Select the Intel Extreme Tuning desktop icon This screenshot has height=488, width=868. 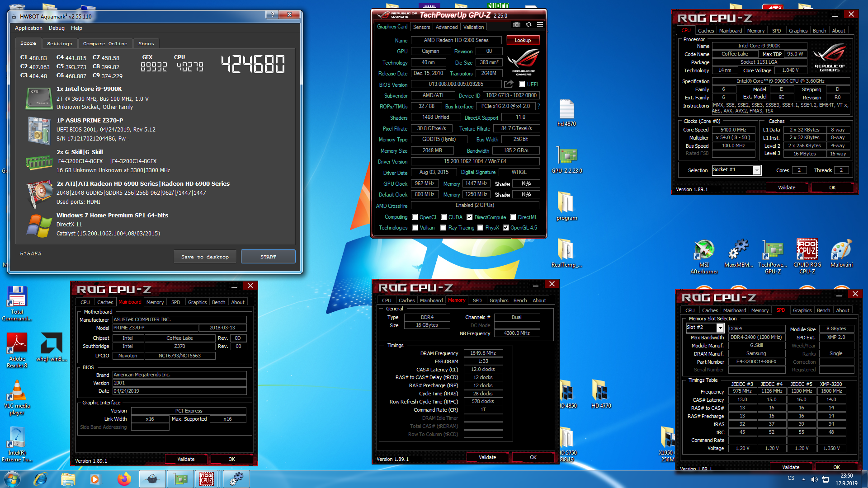tap(17, 444)
